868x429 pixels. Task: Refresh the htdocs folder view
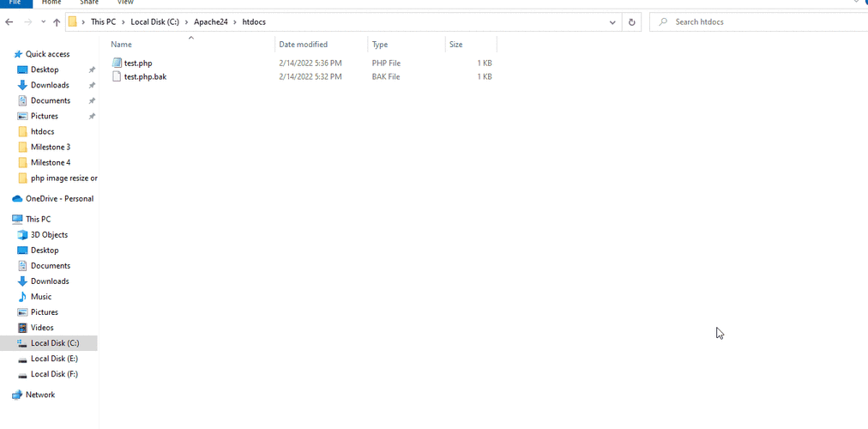click(x=631, y=22)
